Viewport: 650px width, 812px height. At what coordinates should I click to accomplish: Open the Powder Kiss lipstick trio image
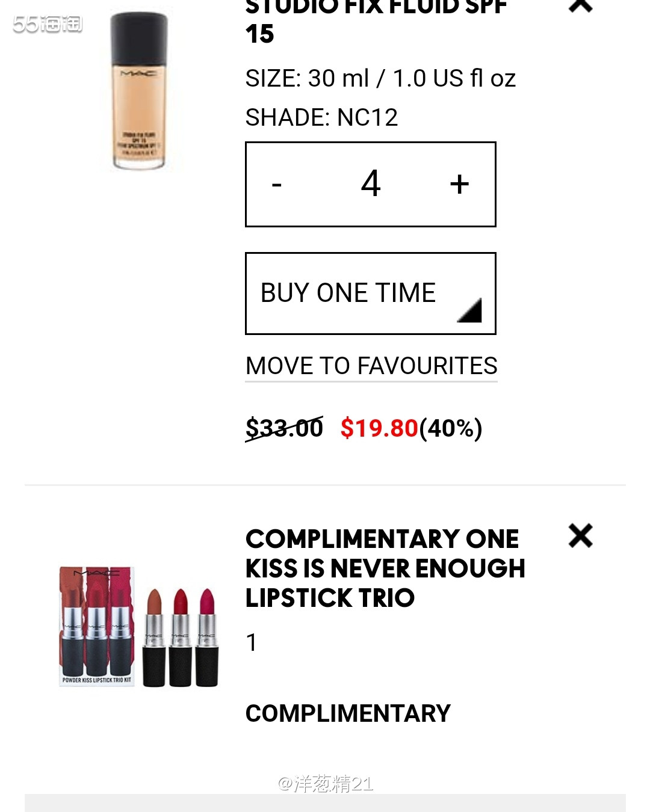[x=138, y=626]
